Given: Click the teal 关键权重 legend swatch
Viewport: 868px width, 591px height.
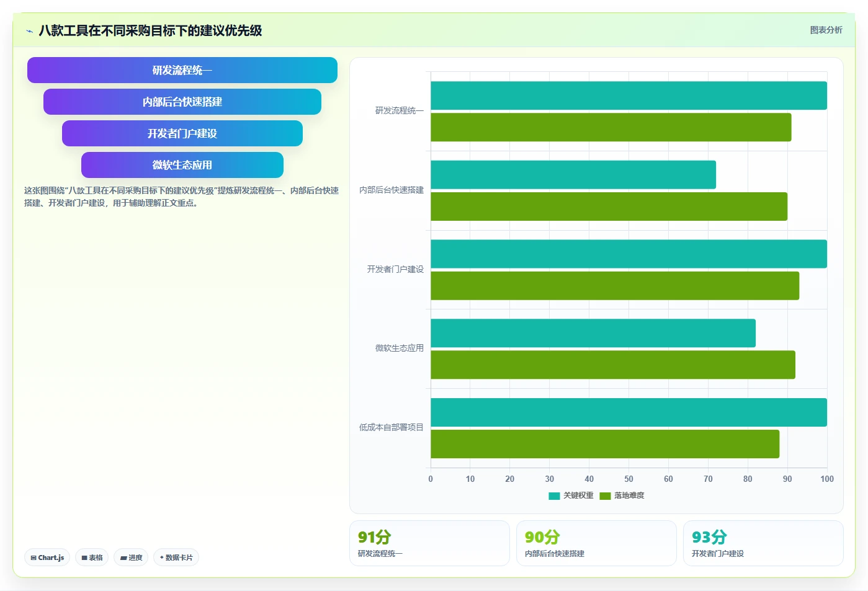Looking at the screenshot, I should click(x=554, y=496).
